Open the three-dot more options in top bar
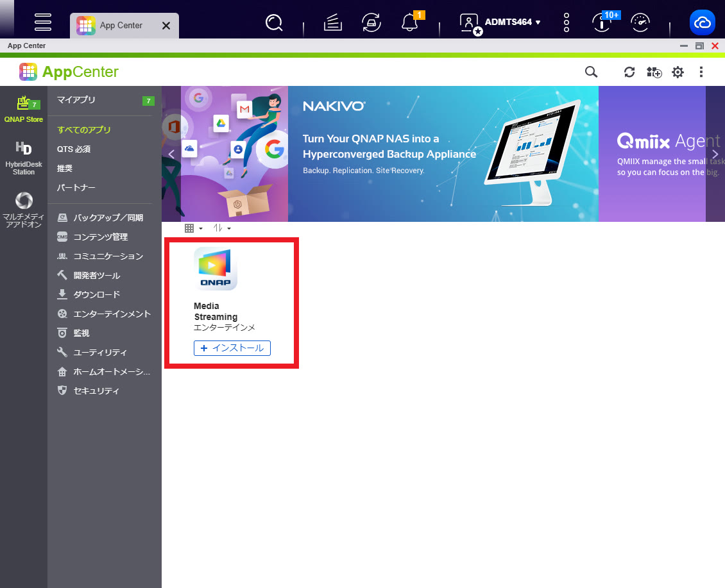 pos(567,22)
